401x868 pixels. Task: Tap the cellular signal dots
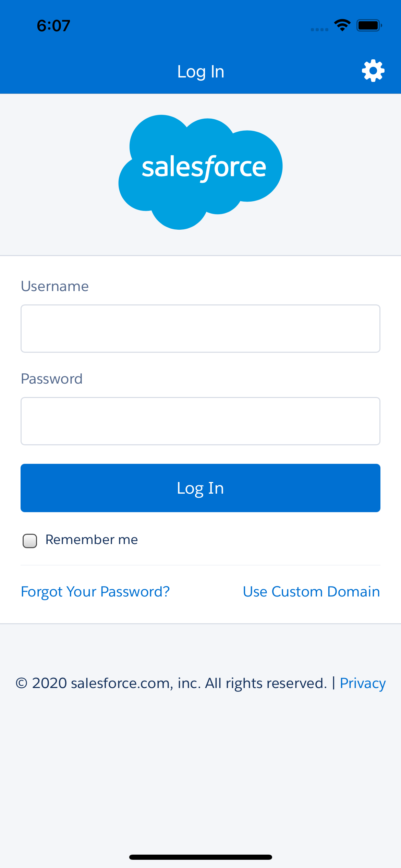319,30
